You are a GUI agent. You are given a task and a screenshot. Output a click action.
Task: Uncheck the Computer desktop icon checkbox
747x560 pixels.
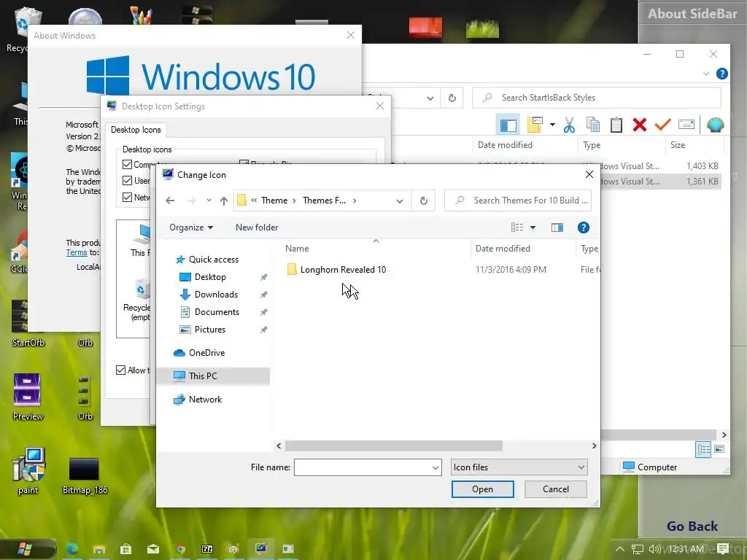pos(127,164)
